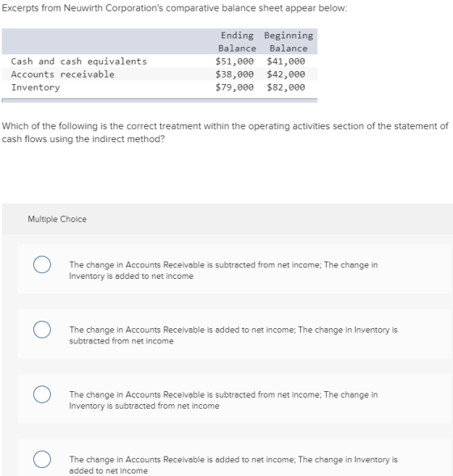Click the 'Ending Balance' column header

pyautogui.click(x=237, y=42)
